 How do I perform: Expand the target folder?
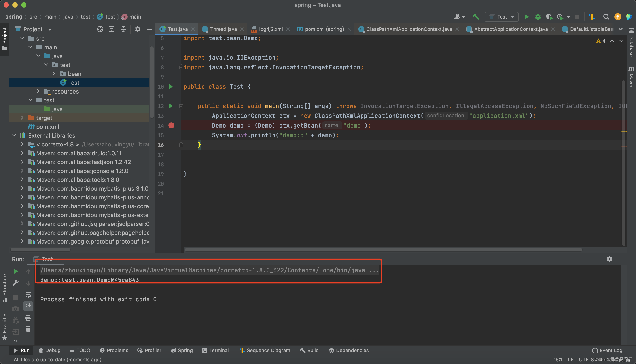[22, 118]
